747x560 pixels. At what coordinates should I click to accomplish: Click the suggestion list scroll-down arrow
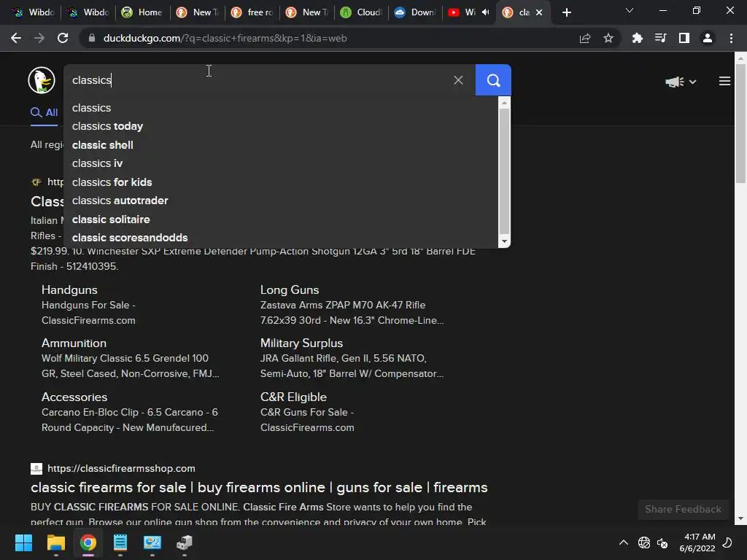tap(504, 241)
